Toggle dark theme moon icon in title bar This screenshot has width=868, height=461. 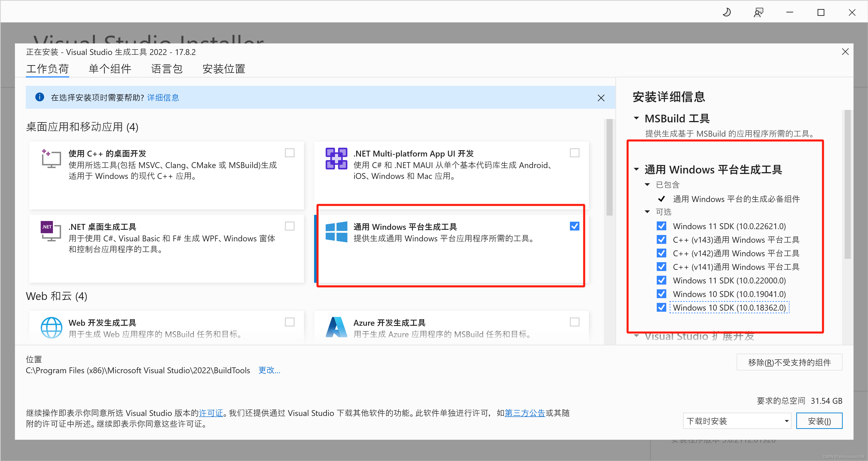coord(727,12)
